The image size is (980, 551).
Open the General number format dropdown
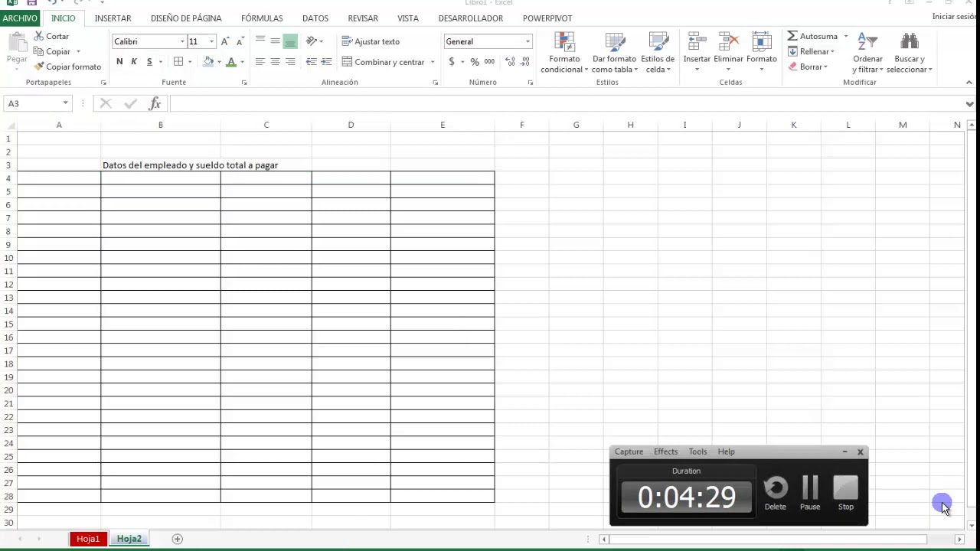click(x=528, y=41)
